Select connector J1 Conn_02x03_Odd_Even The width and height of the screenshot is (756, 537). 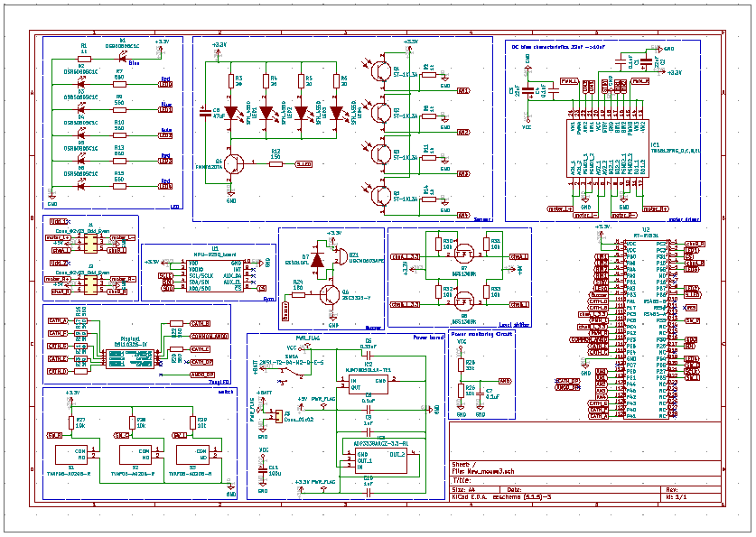click(90, 245)
